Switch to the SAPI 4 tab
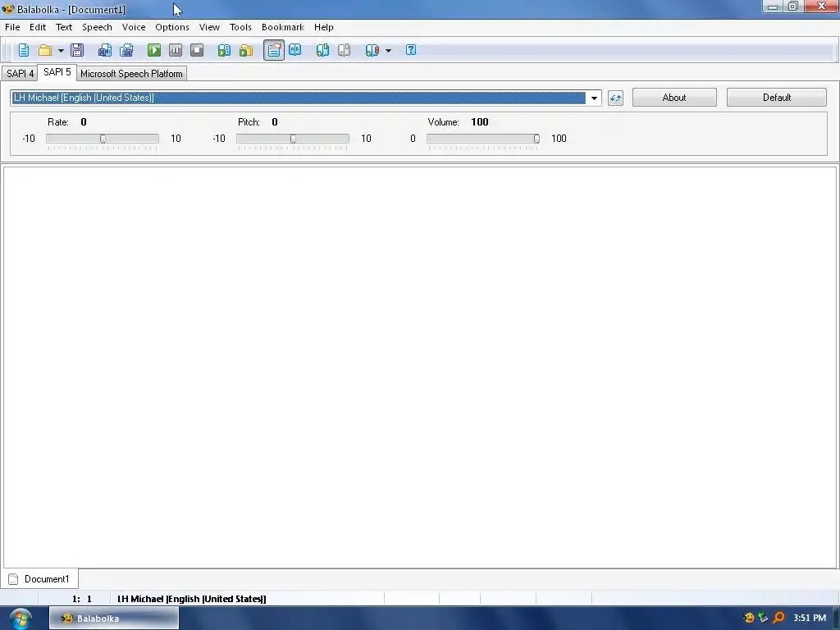 tap(20, 74)
